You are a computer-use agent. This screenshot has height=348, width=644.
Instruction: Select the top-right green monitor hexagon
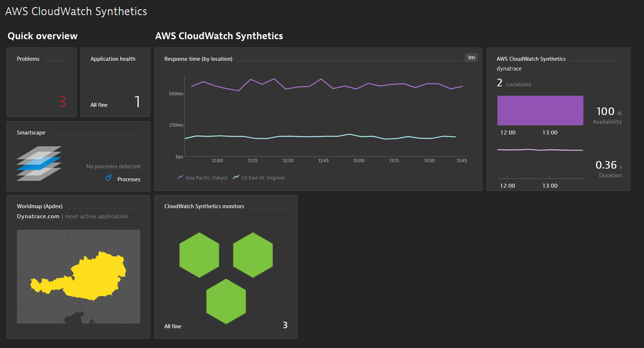(253, 255)
